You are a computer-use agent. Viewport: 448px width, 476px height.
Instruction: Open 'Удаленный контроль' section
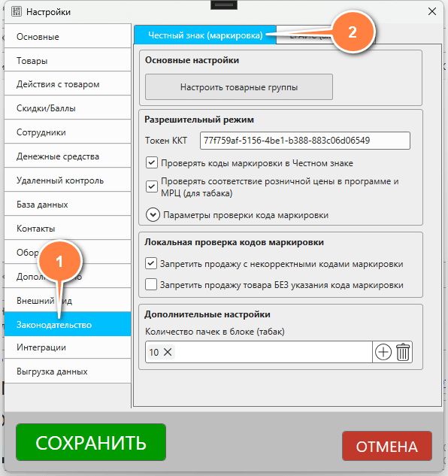[x=68, y=180]
